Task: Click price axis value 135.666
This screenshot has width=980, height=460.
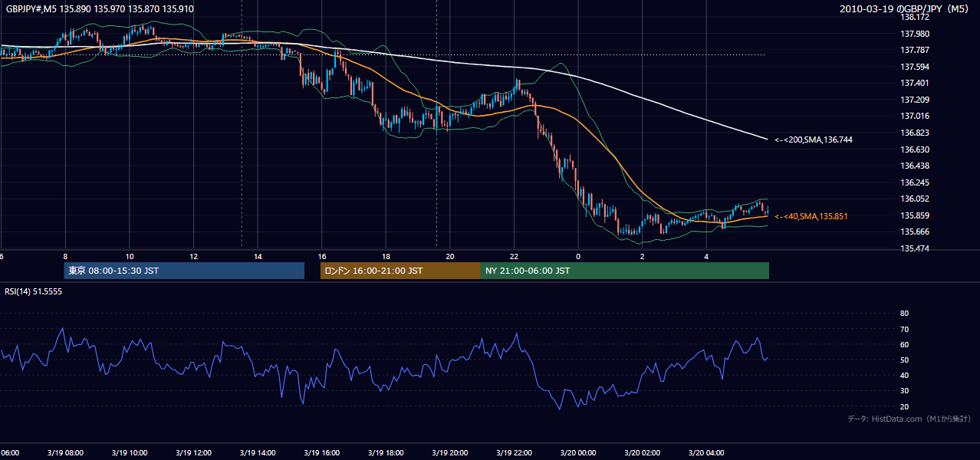Action: click(915, 232)
